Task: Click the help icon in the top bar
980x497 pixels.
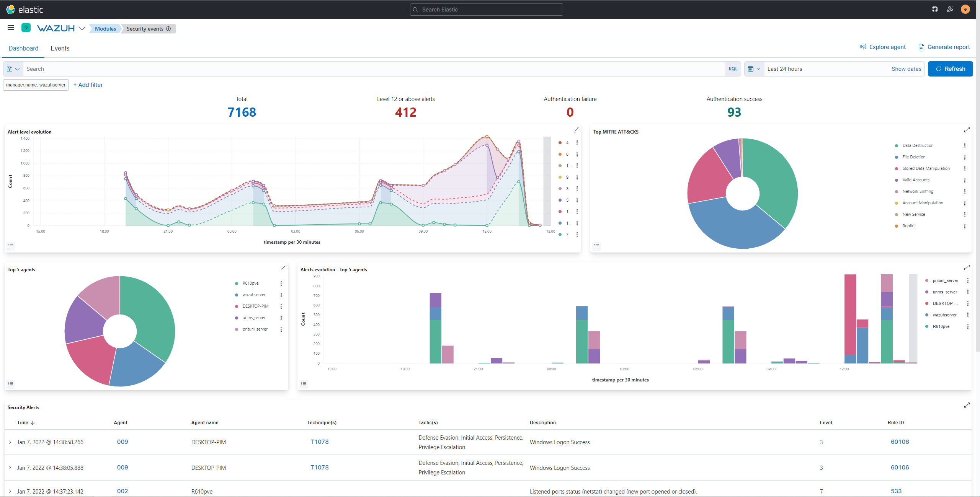Action: (934, 10)
